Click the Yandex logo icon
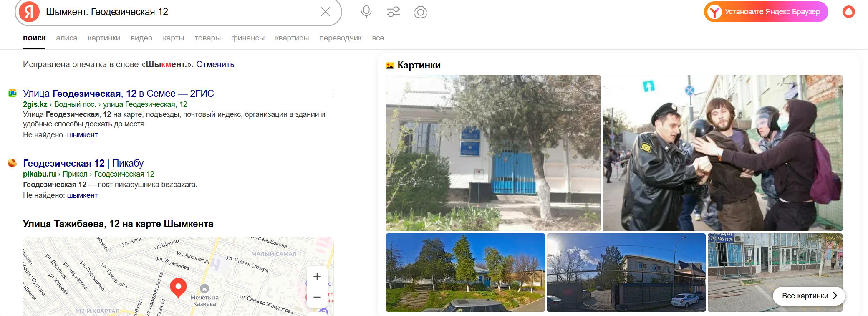The image size is (868, 316). [x=29, y=12]
